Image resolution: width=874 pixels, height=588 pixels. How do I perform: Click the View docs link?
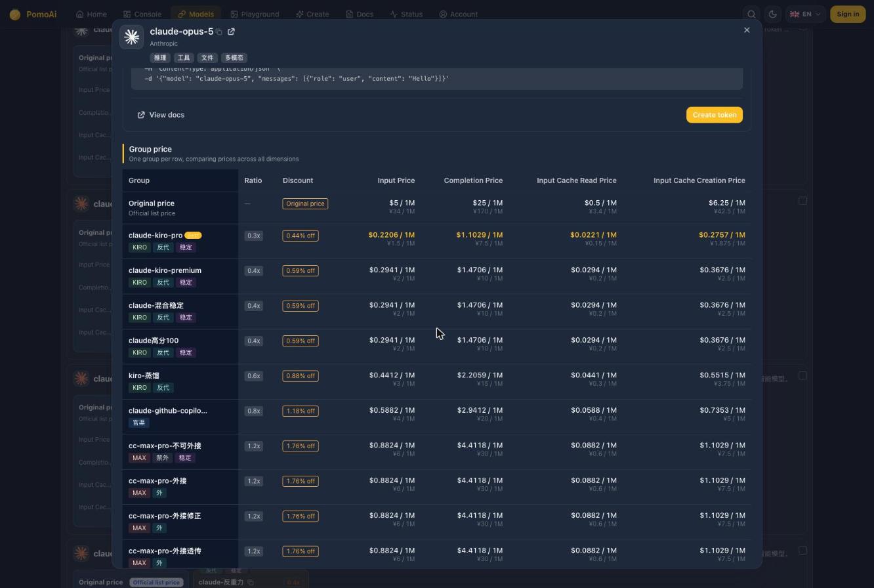pos(161,115)
